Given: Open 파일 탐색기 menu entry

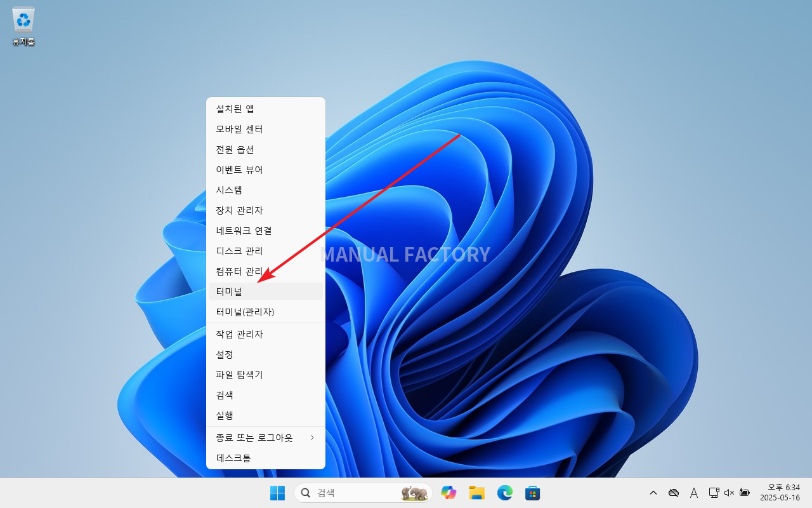Looking at the screenshot, I should [x=266, y=375].
